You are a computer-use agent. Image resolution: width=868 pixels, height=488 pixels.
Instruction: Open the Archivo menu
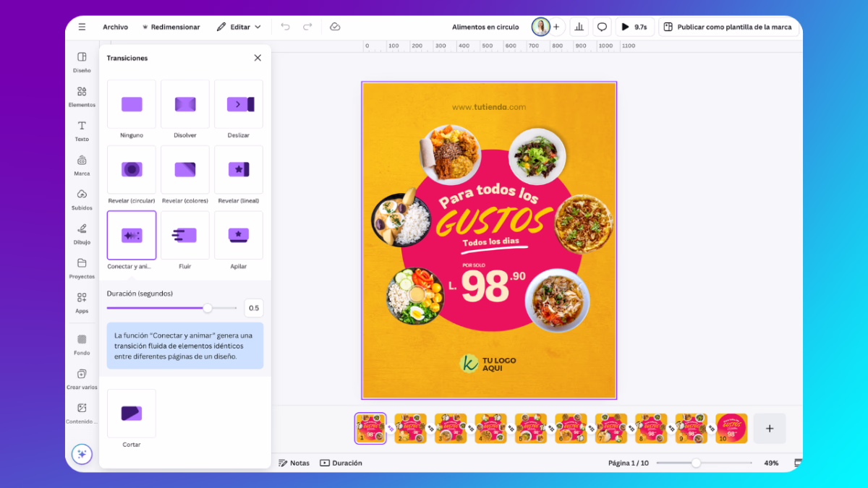click(x=115, y=27)
